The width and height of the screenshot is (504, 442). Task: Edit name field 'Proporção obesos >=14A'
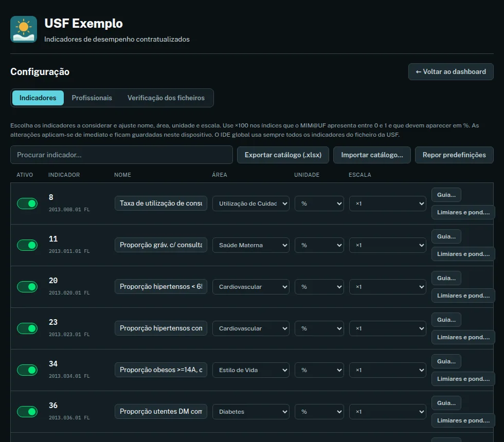click(x=160, y=370)
